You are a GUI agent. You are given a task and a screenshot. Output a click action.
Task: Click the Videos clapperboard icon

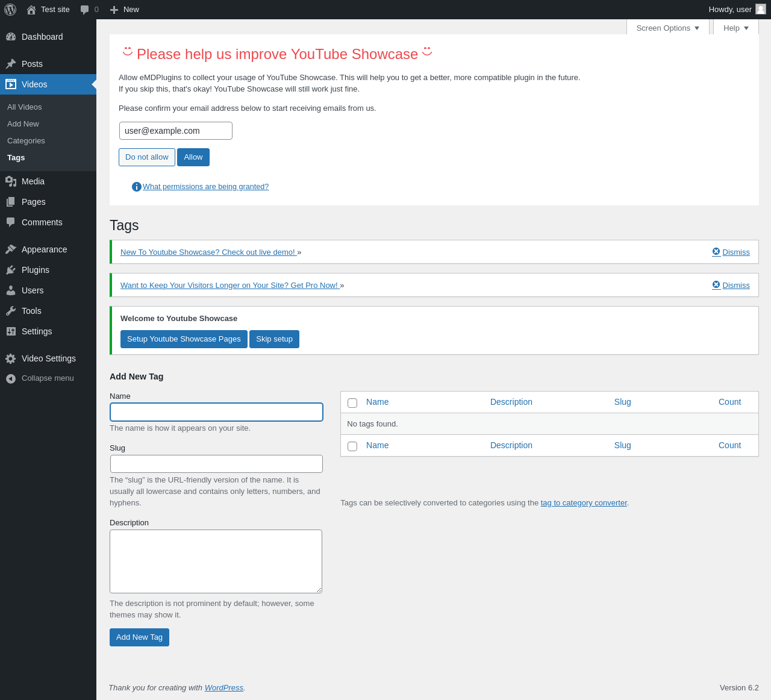(x=11, y=84)
